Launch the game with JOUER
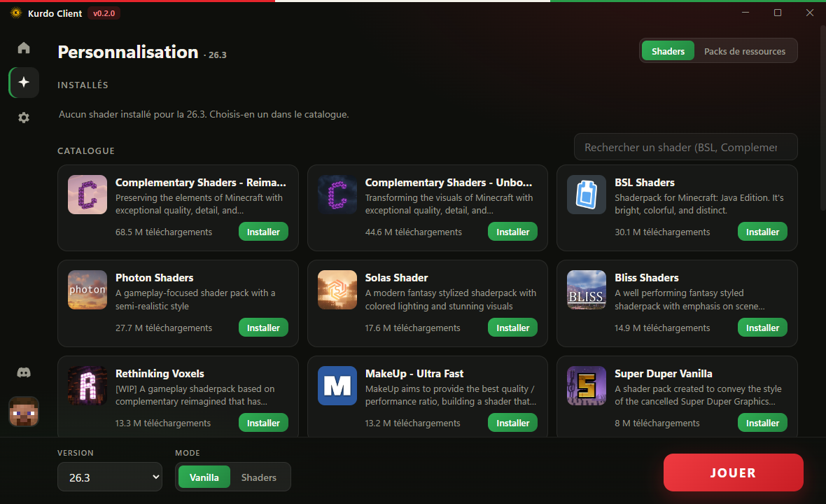 [734, 472]
